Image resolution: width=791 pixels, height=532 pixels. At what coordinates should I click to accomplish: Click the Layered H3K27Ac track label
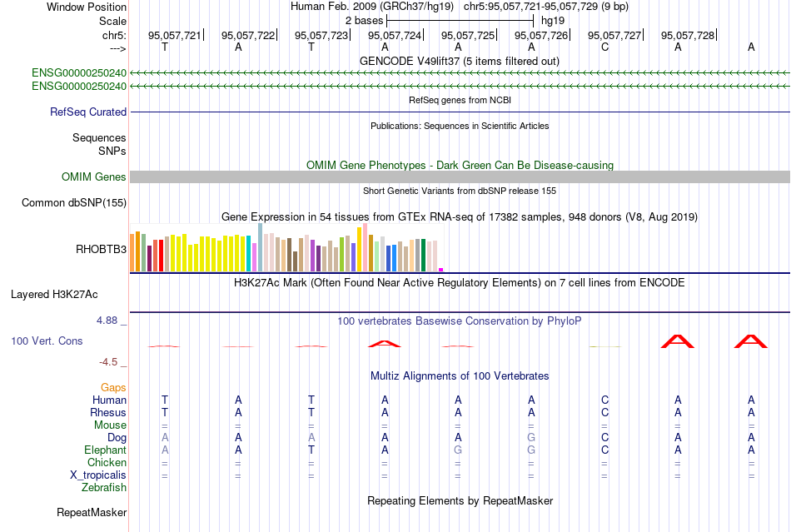point(54,295)
